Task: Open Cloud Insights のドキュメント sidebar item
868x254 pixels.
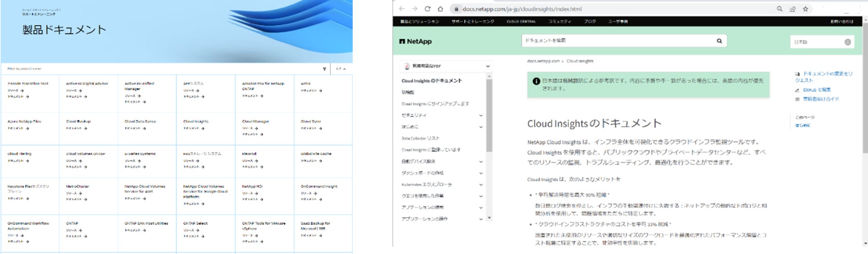Action: pyautogui.click(x=432, y=81)
